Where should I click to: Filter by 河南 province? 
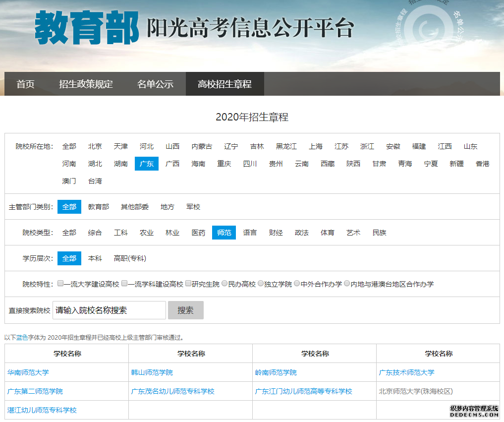pos(69,164)
